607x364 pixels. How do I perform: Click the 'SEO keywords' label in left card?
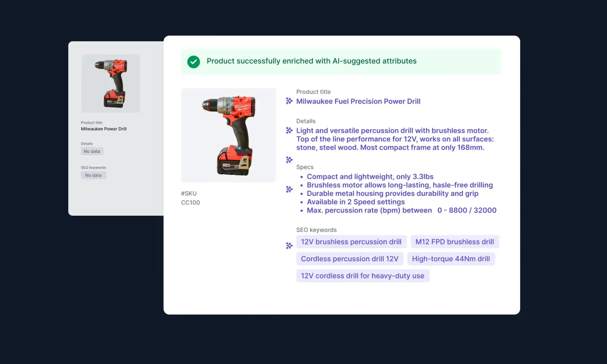pyautogui.click(x=93, y=168)
